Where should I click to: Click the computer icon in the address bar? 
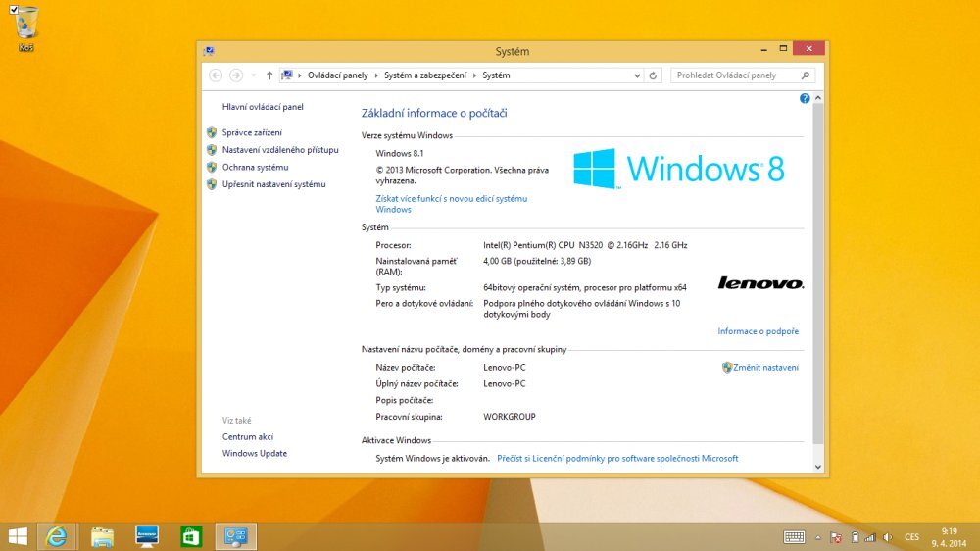pos(287,75)
